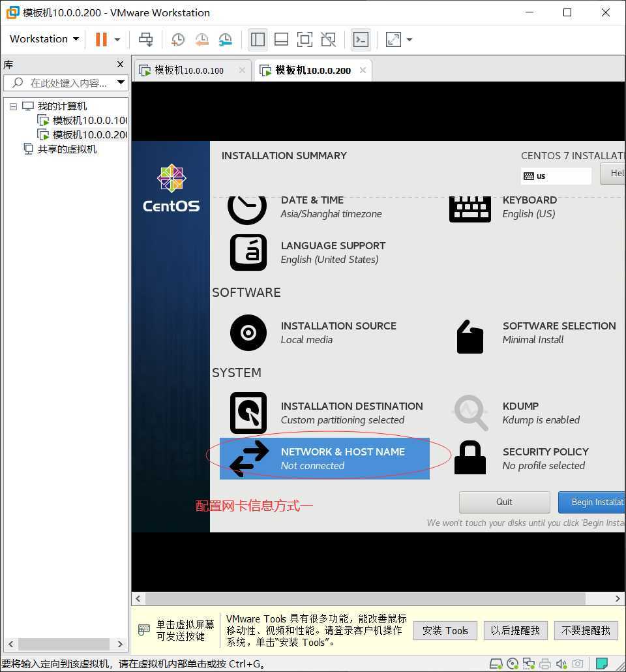The width and height of the screenshot is (626, 672).
Task: Switch to Unity mode
Action: pyautogui.click(x=328, y=39)
